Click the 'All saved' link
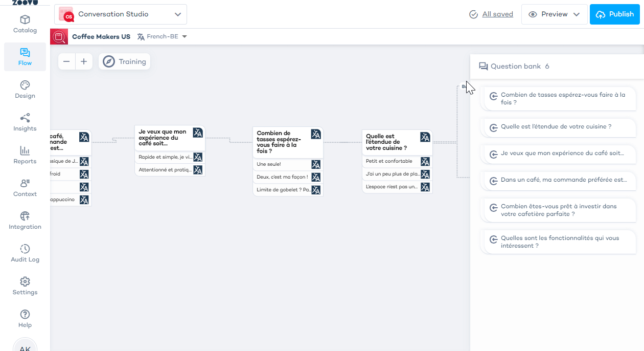The width and height of the screenshot is (644, 351). [x=497, y=14]
